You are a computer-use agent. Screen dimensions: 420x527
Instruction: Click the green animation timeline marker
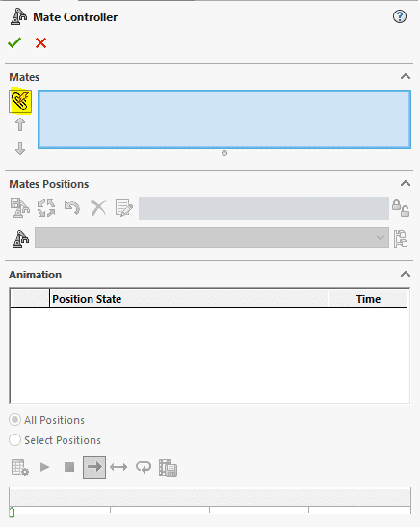pyautogui.click(x=12, y=513)
